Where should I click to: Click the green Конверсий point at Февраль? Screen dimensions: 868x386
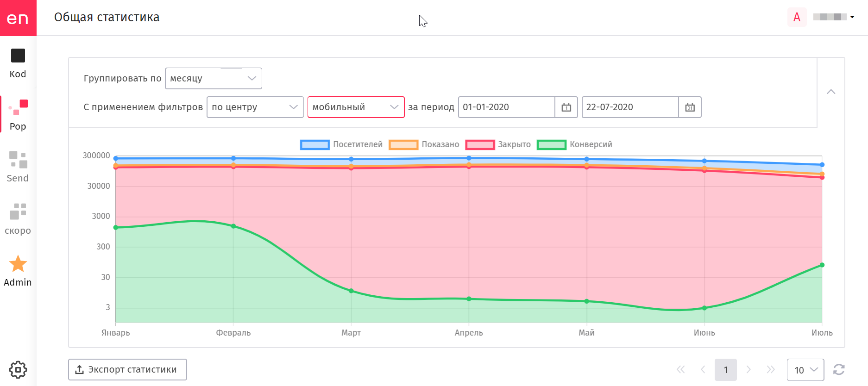pos(233,226)
